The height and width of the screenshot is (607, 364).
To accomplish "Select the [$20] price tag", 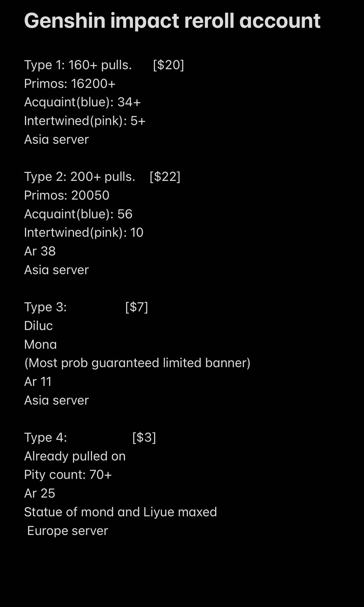I will coord(168,65).
